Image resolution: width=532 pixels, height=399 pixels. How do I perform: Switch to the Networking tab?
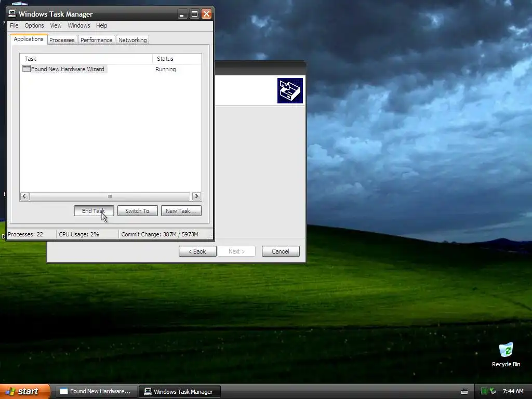click(132, 39)
